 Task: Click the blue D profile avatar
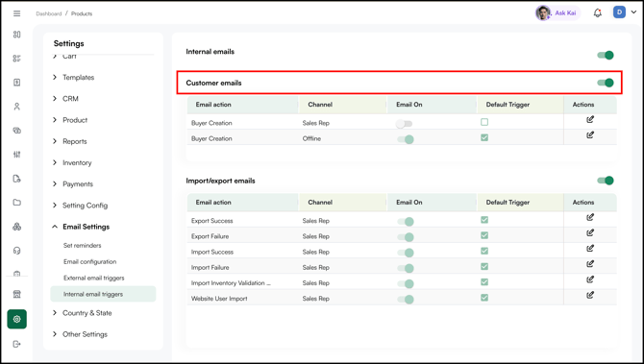point(619,12)
